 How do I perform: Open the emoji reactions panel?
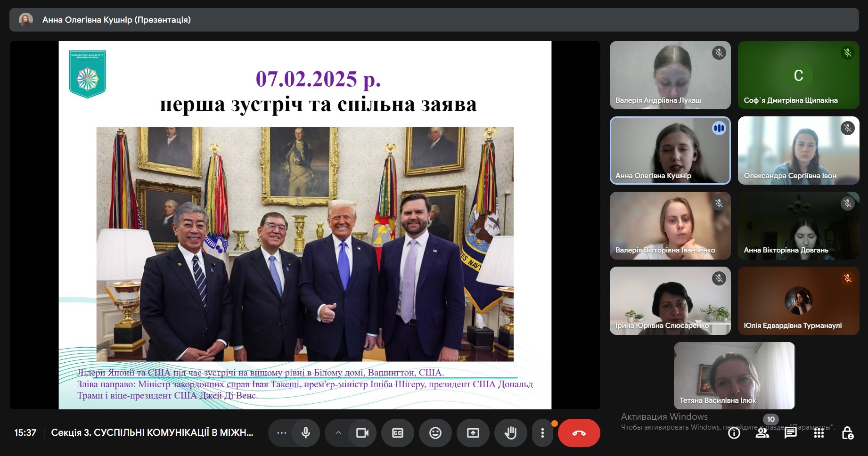pos(435,433)
